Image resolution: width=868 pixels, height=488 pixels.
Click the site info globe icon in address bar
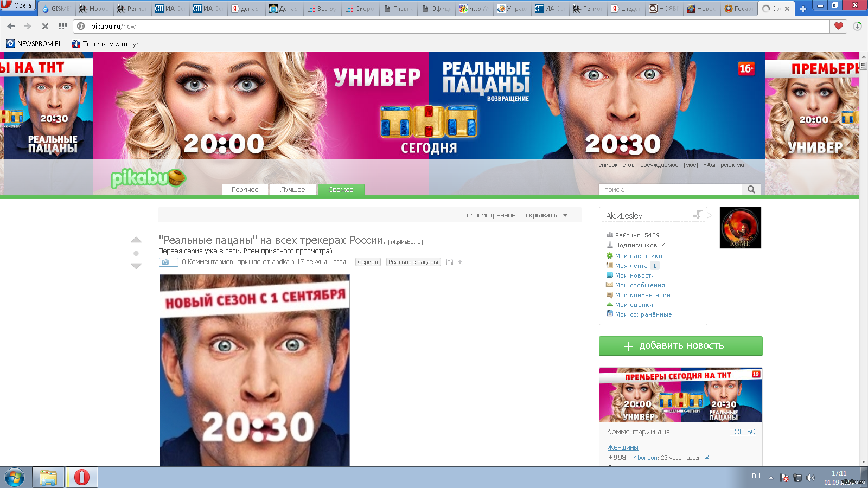pos(81,26)
